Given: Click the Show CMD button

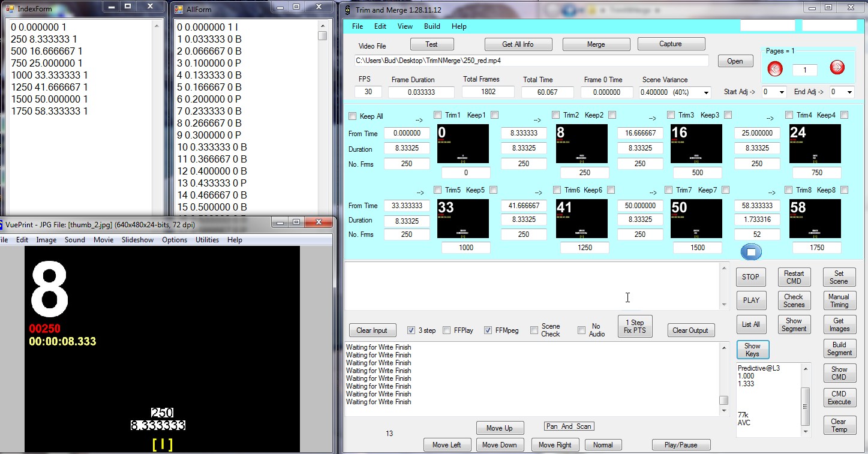Looking at the screenshot, I should pos(839,373).
